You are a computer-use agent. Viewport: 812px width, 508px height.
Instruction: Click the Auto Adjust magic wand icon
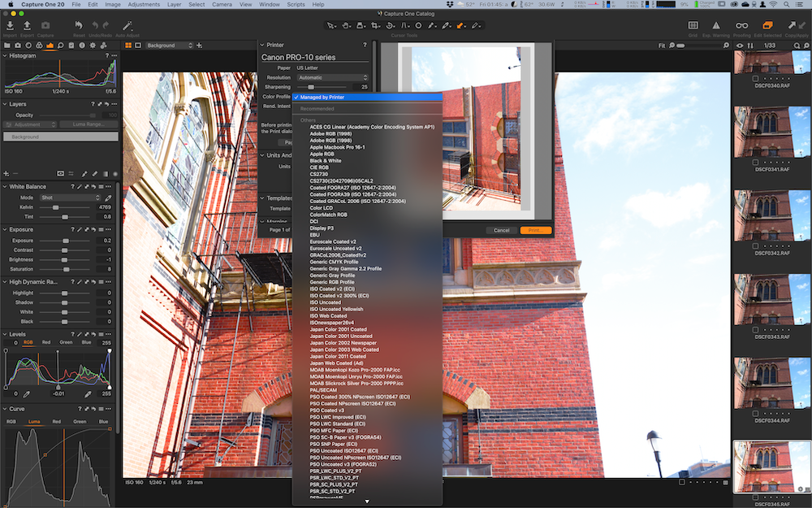(127, 27)
